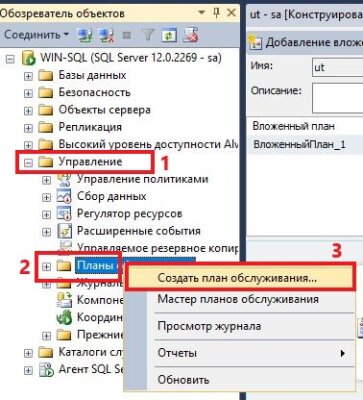Expand the Объекты сервера folder
The height and width of the screenshot is (400, 363).
point(28,111)
